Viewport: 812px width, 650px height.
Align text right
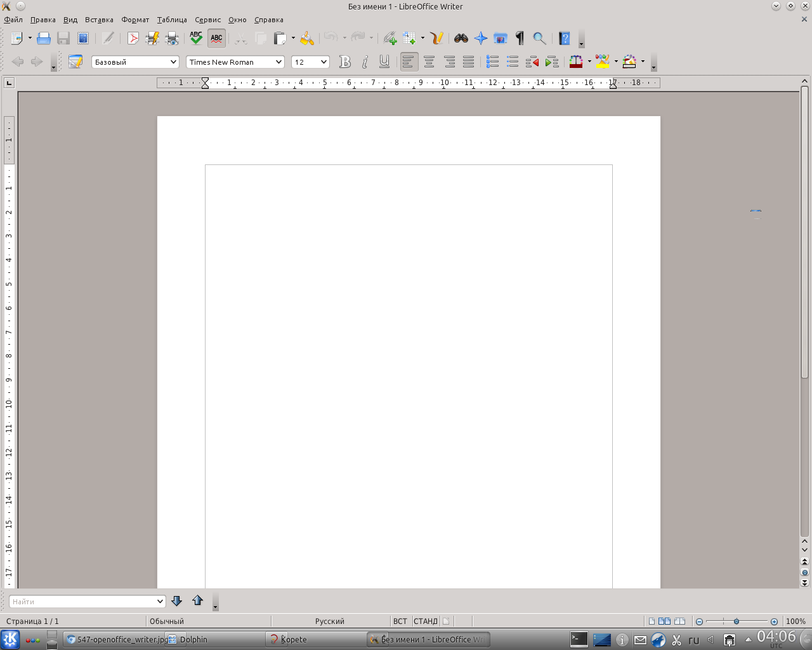pos(449,62)
